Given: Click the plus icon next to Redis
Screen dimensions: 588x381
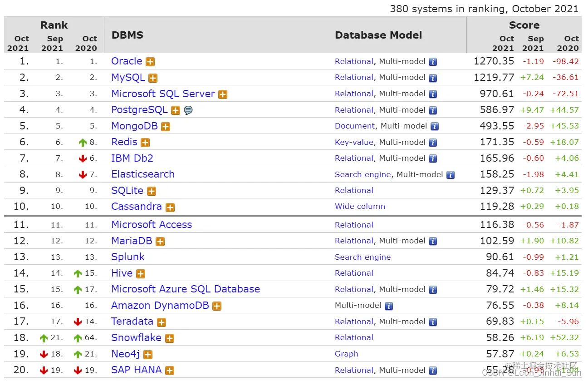Looking at the screenshot, I should [145, 143].
